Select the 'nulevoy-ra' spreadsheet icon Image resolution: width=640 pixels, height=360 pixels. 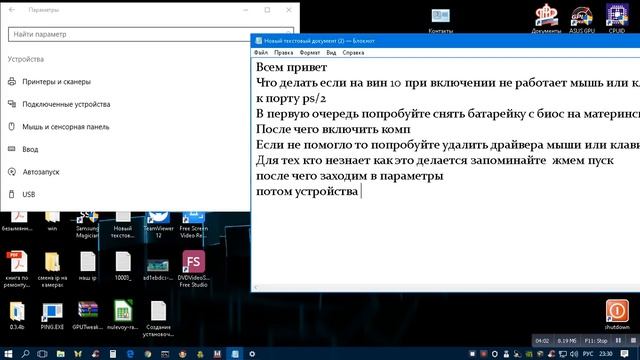click(x=123, y=315)
